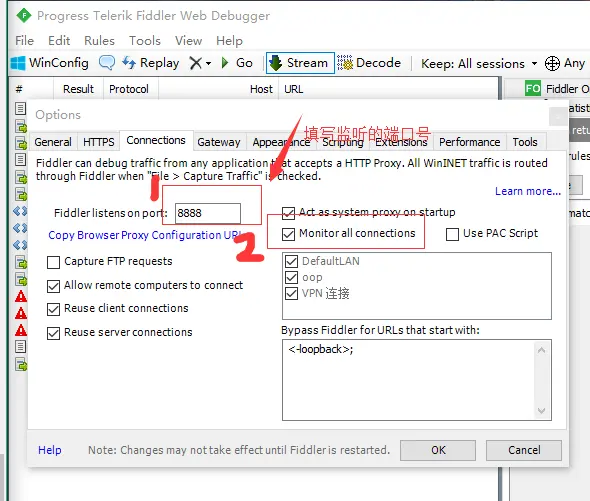
Task: Enable Capture FTP requests
Action: [x=53, y=262]
